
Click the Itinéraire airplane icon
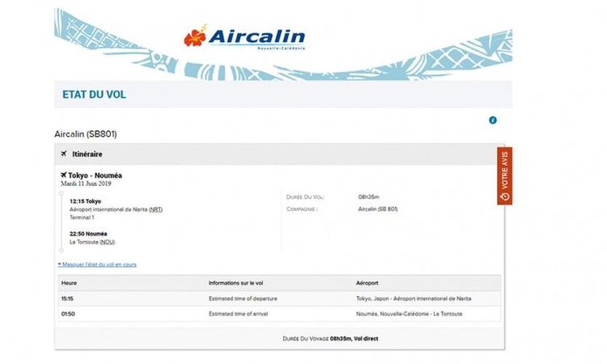click(64, 154)
